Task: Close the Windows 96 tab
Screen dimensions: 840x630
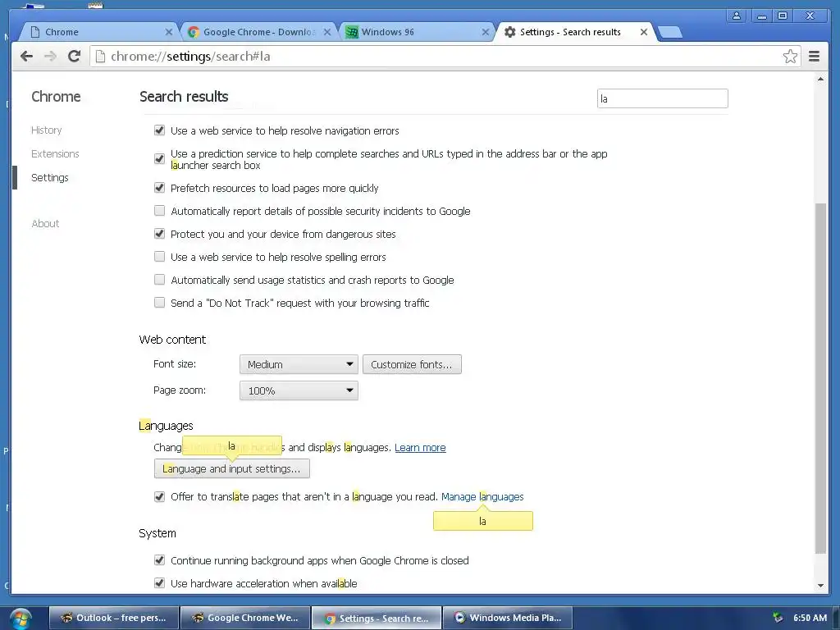Action: coord(485,32)
